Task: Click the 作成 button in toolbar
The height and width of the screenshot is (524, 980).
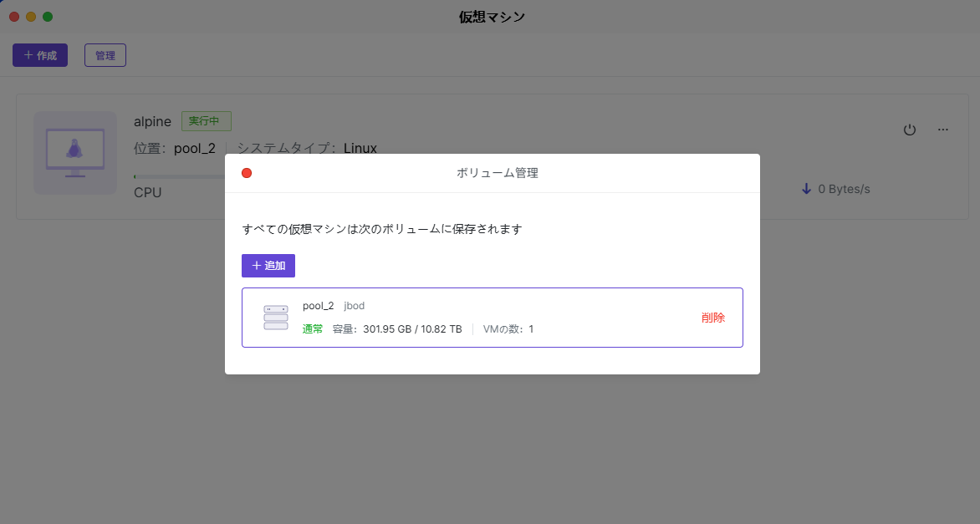Action: pos(40,55)
